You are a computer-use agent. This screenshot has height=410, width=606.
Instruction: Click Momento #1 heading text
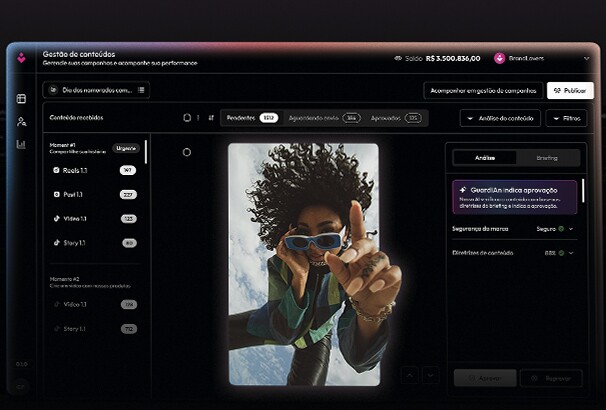pyautogui.click(x=63, y=145)
